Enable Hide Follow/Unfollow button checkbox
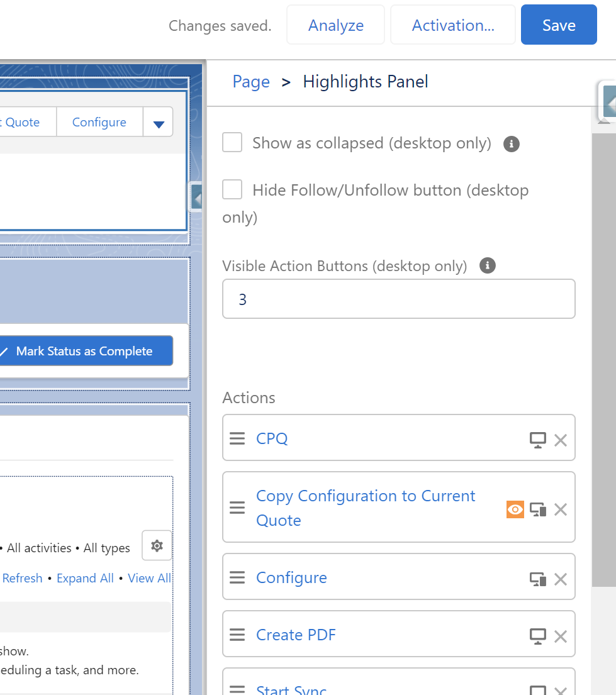The height and width of the screenshot is (695, 616). [232, 190]
